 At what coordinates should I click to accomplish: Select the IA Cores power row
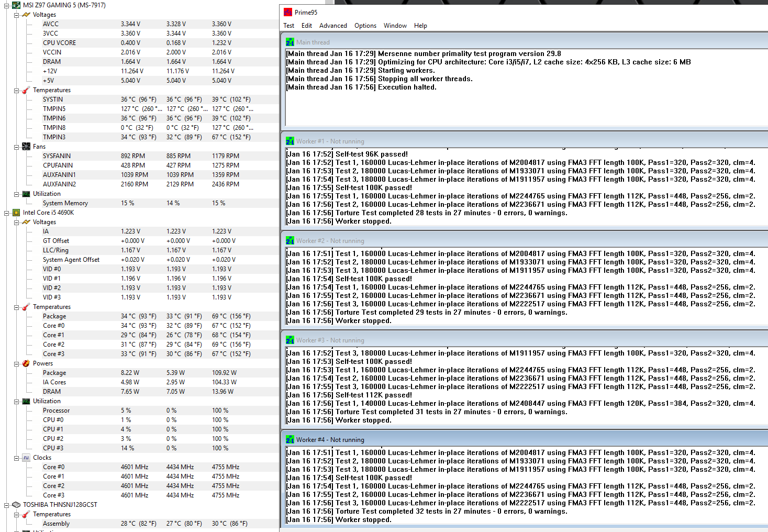tap(159, 382)
